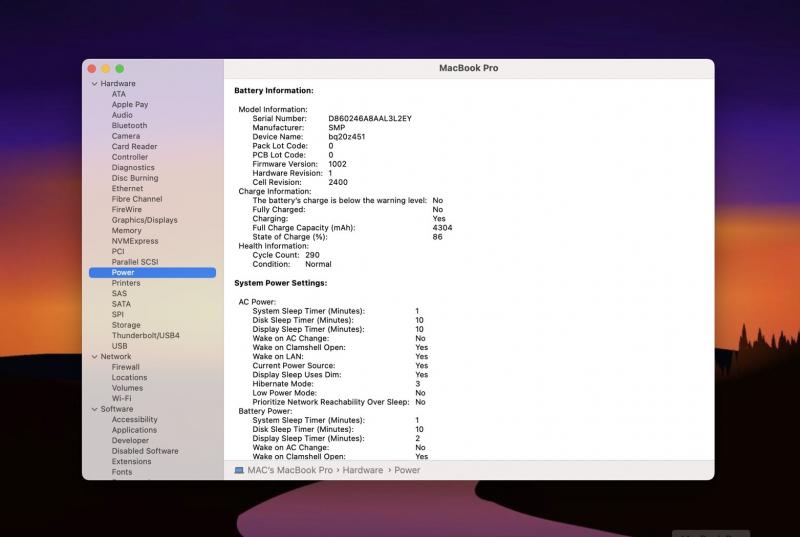800x537 pixels.
Task: Select the highlighted Power entry
Action: [x=152, y=272]
